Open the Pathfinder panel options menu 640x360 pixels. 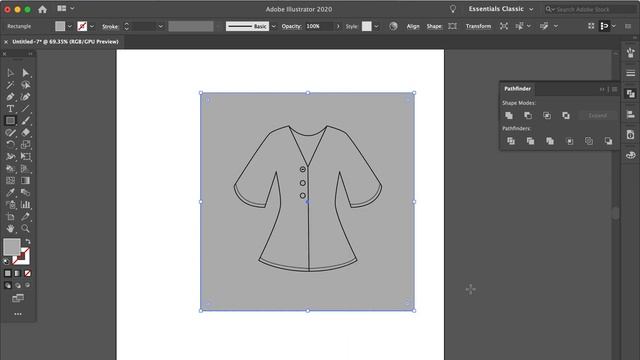tap(615, 89)
